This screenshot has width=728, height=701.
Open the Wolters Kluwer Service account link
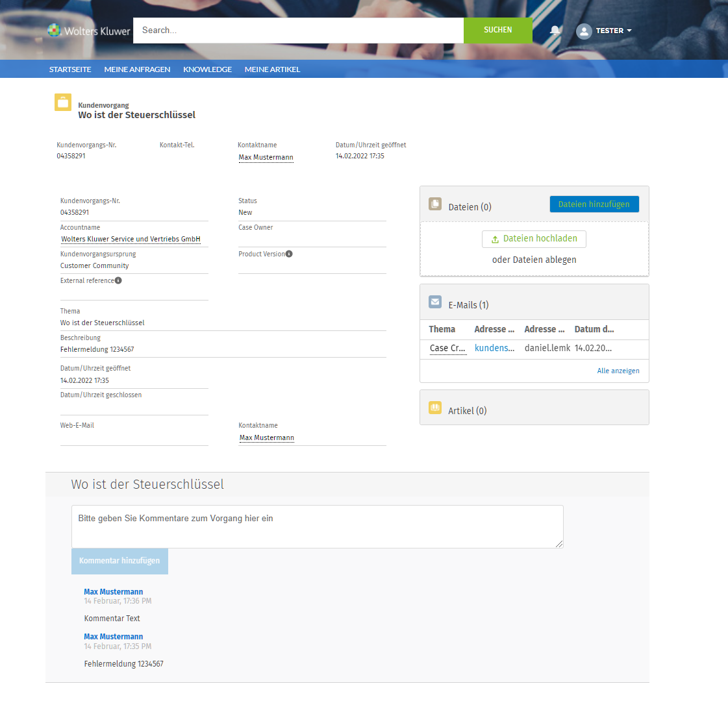tap(131, 239)
